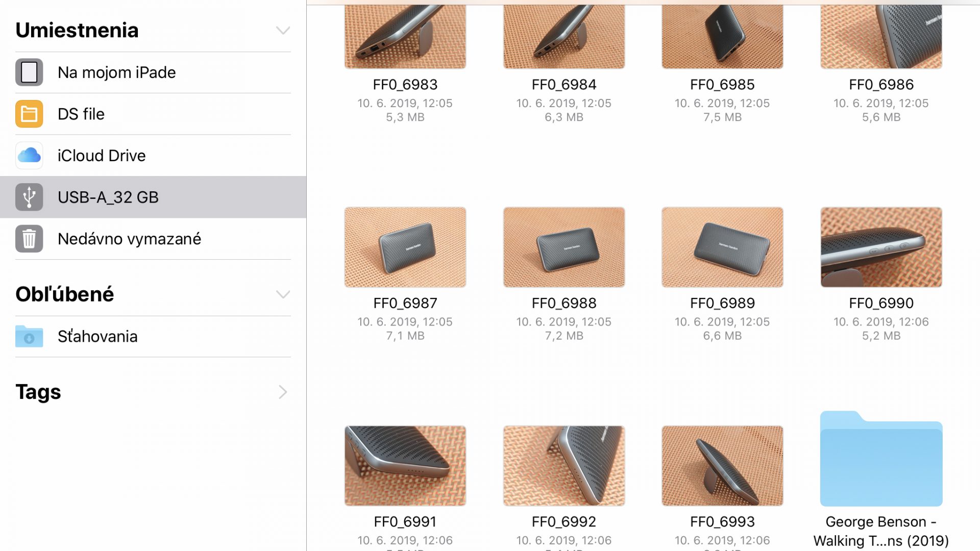This screenshot has width=980, height=551.
Task: Open the Sťahovania downloads folder icon
Action: point(29,336)
